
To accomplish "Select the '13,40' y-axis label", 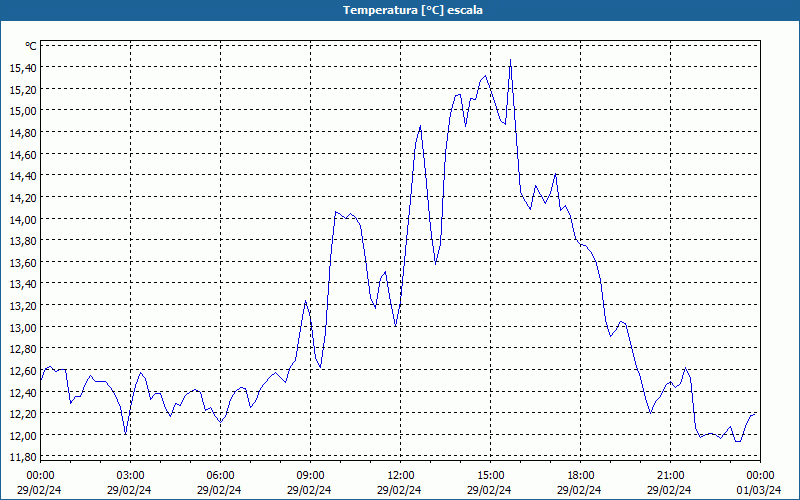I will coord(23,284).
